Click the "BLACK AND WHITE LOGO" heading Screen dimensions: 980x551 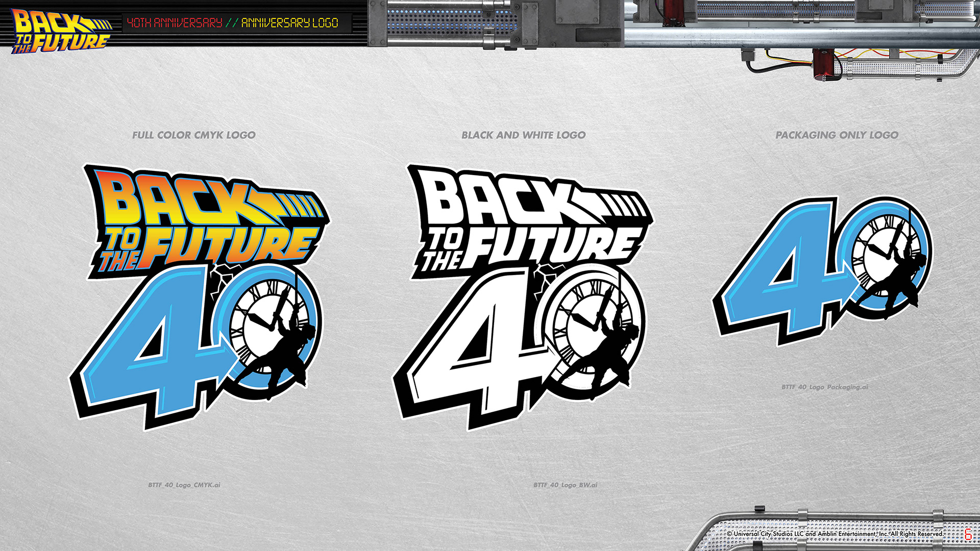[524, 135]
